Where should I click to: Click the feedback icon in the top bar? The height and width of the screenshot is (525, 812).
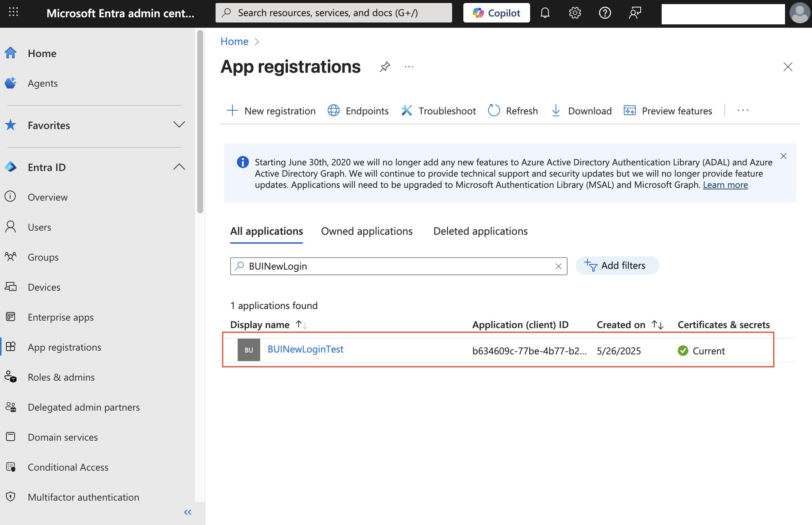pos(635,12)
